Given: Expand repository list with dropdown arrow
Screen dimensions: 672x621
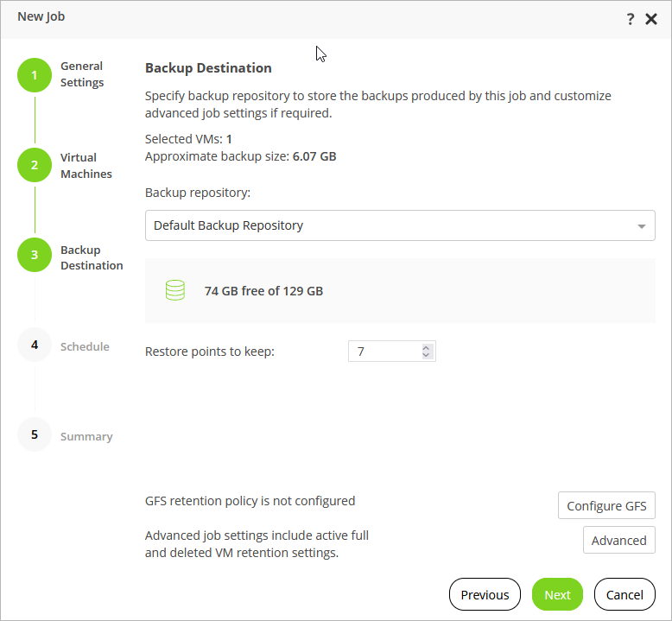Looking at the screenshot, I should click(642, 226).
